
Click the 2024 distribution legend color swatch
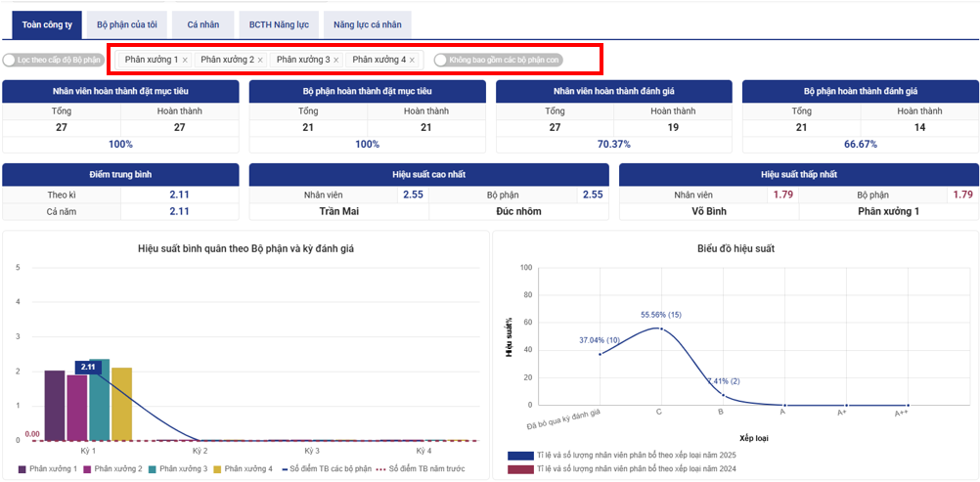[x=519, y=470]
